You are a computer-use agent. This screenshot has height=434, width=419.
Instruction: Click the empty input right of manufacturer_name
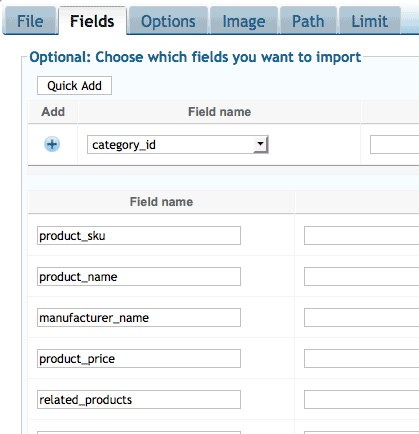[361, 318]
